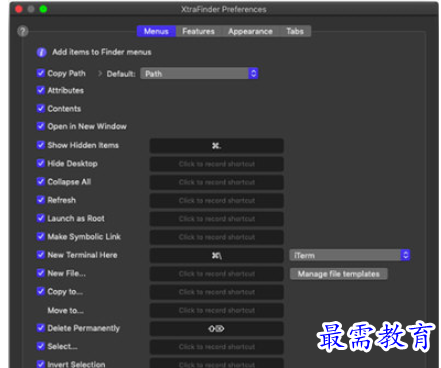Click the Add items to Finder menus text
The height and width of the screenshot is (368, 441).
102,52
